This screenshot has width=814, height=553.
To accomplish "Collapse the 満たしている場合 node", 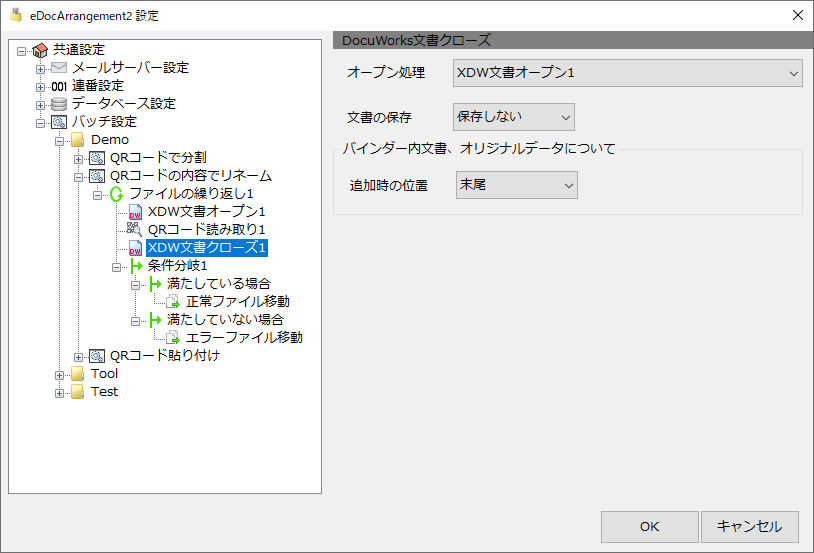I will click(135, 286).
